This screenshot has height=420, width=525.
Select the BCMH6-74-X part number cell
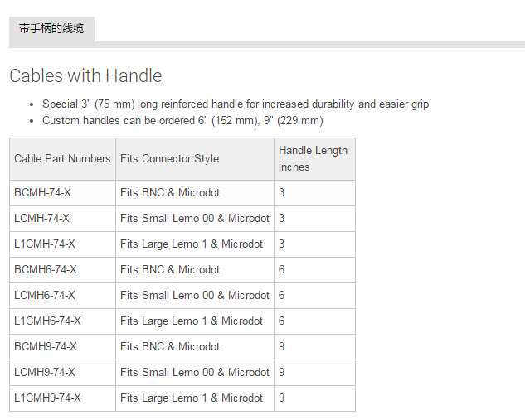point(46,270)
